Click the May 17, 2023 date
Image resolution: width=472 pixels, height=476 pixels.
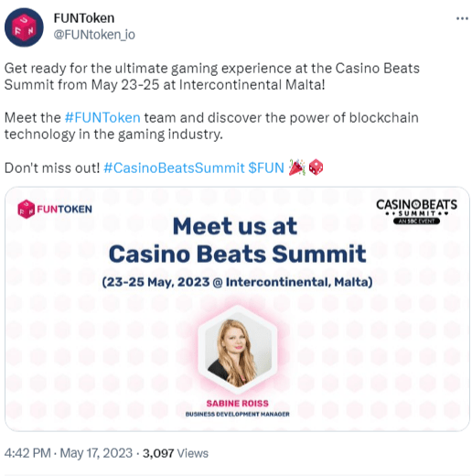(96, 453)
